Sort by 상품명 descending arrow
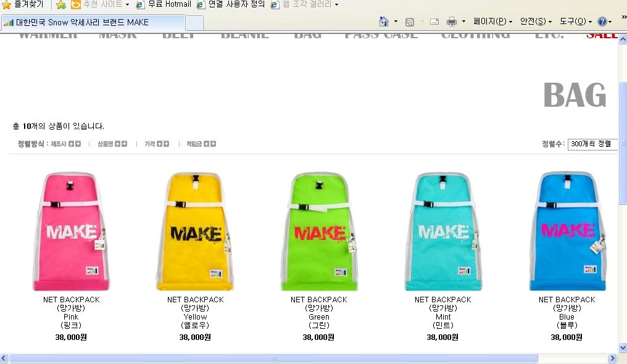The width and height of the screenshot is (627, 364). click(x=125, y=144)
